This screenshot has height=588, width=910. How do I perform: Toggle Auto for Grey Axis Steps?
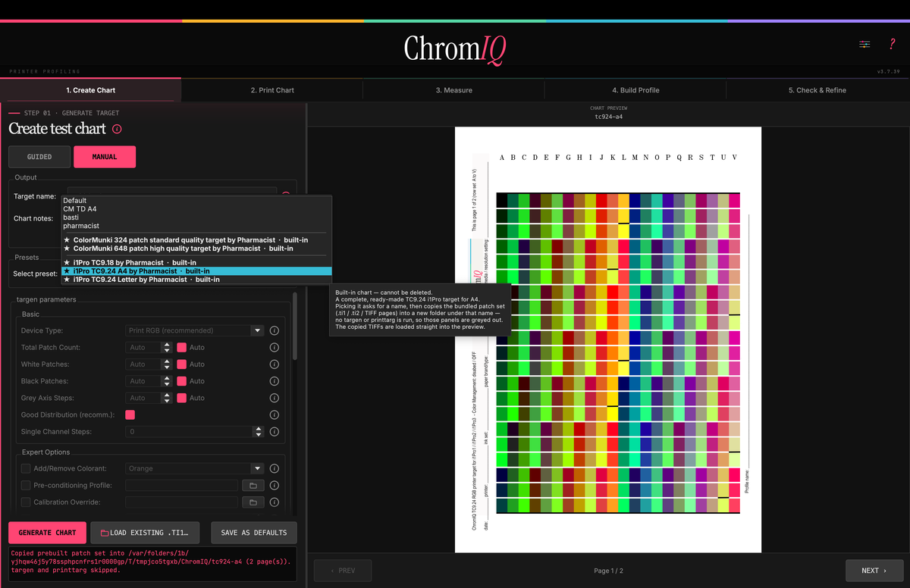(182, 398)
